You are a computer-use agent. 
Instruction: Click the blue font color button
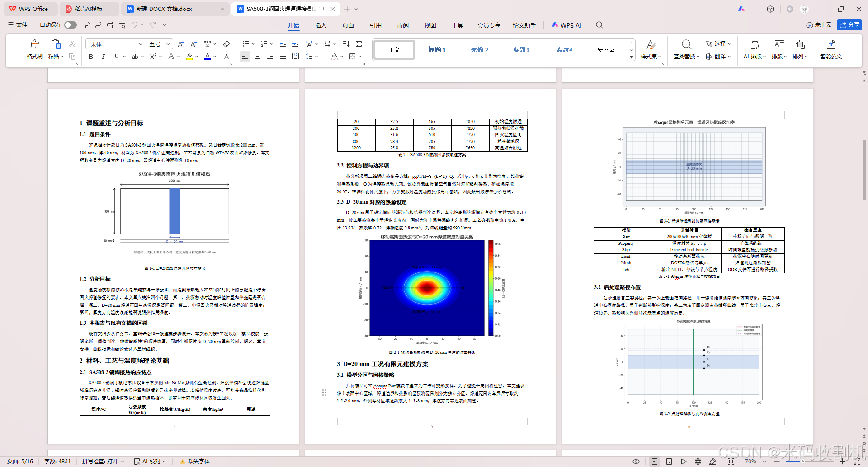tap(208, 57)
